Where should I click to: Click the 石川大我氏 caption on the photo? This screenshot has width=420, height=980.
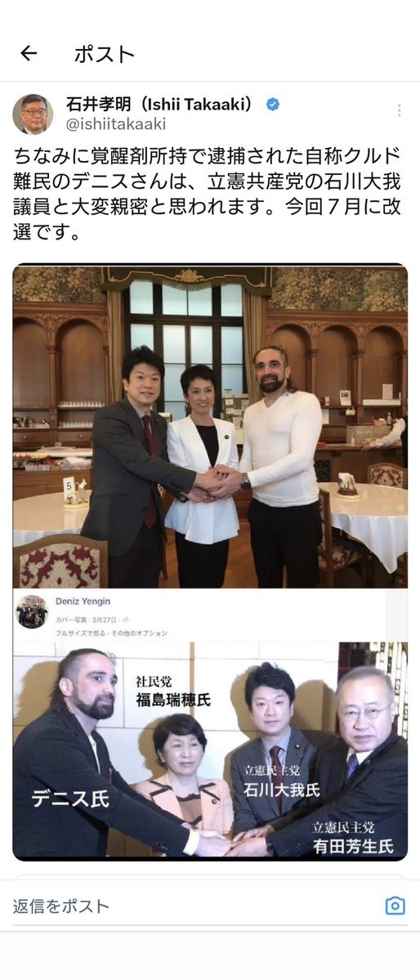click(x=282, y=790)
